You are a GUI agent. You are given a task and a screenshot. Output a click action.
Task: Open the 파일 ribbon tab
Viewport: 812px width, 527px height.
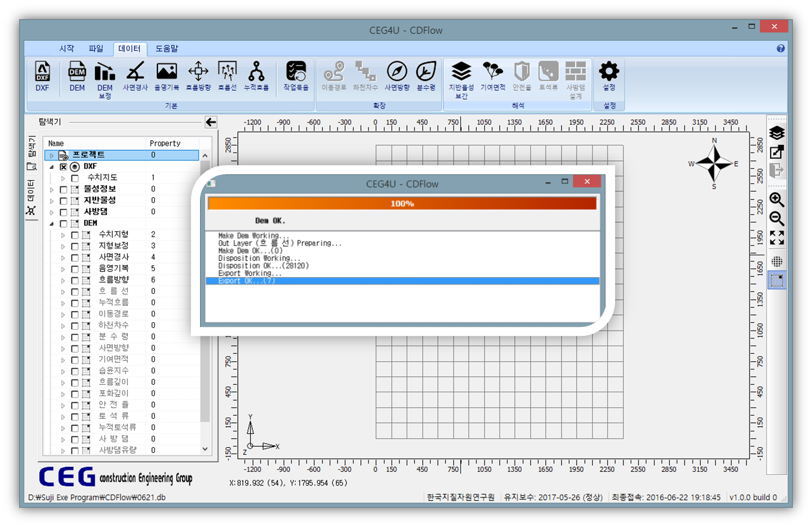[x=96, y=49]
